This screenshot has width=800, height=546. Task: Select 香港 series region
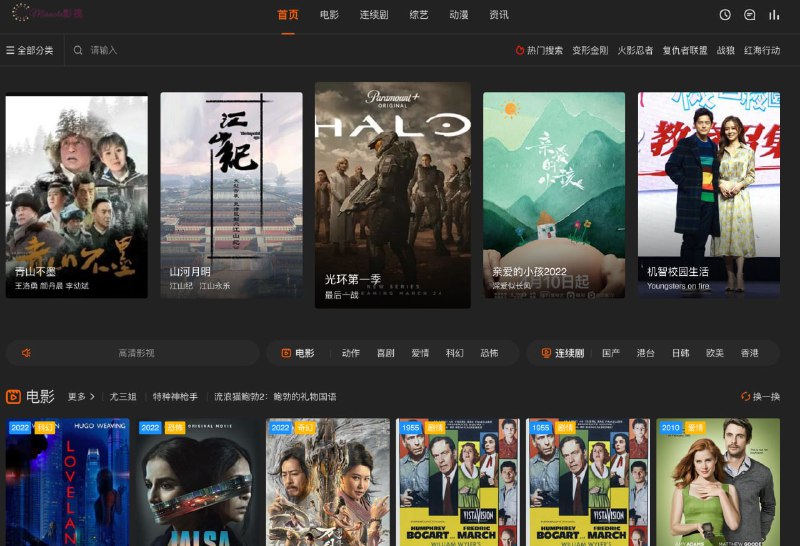[x=749, y=353]
